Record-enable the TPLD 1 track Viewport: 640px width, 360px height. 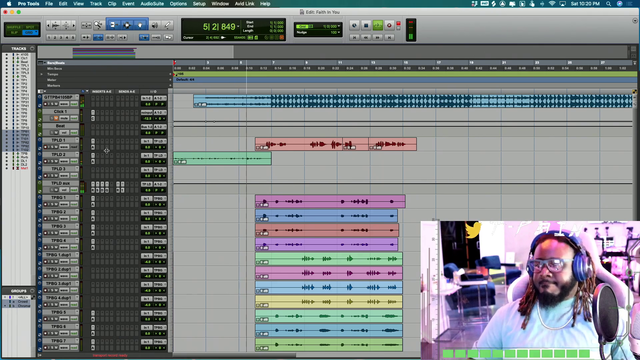[45, 147]
